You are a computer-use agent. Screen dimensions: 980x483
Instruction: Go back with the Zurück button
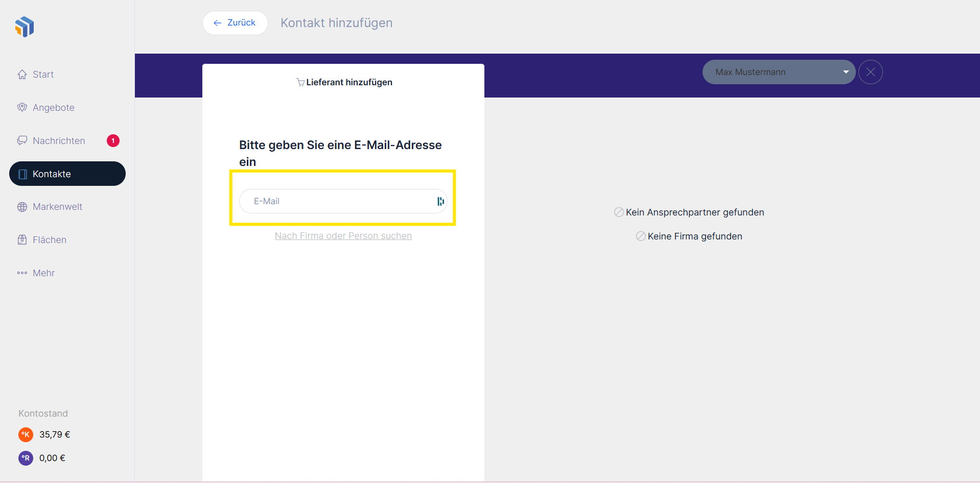[x=235, y=23]
